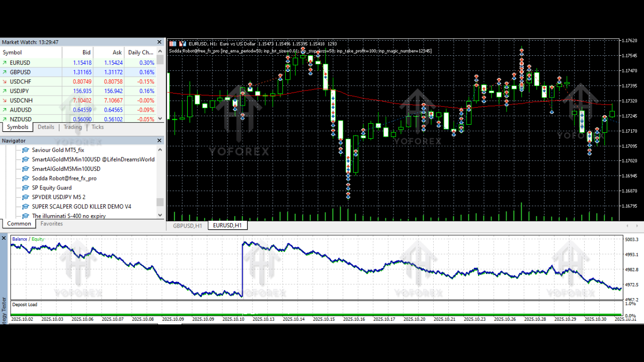The height and width of the screenshot is (362, 644).
Task: Close the Strategy Tester panel
Action: [4, 238]
